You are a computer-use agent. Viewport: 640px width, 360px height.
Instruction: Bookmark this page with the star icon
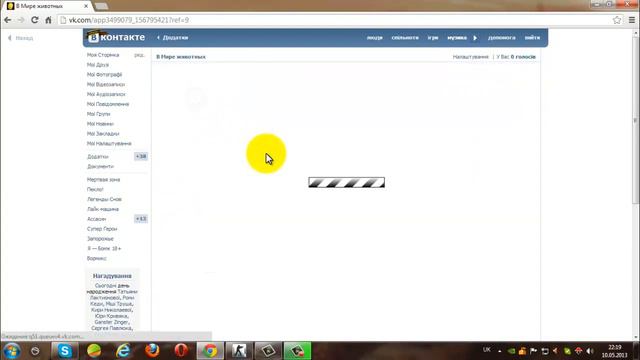click(617, 20)
